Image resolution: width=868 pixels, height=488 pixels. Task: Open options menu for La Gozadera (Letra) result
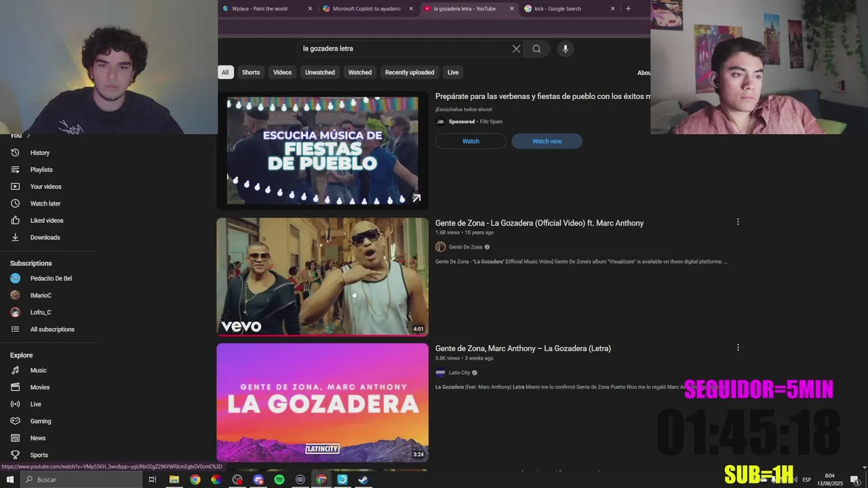[738, 347]
